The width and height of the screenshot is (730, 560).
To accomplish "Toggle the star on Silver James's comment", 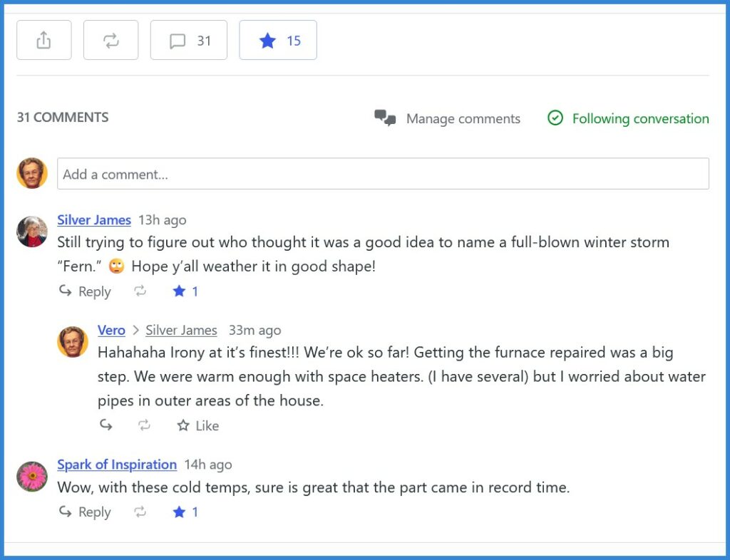I will (x=185, y=291).
